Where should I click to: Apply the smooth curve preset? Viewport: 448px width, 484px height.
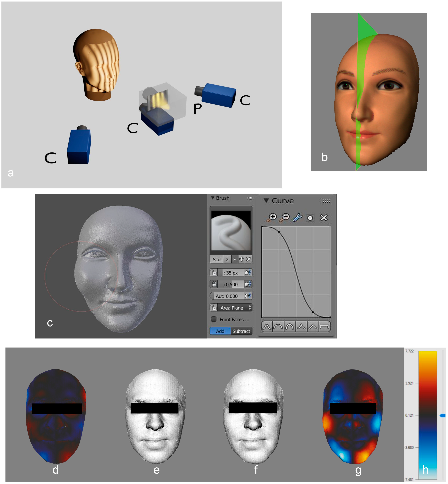(x=267, y=327)
